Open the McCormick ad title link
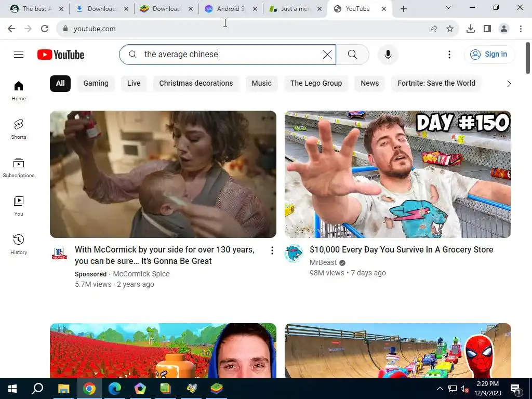 pos(165,255)
